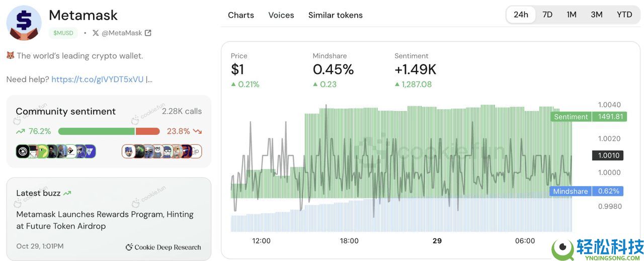Select the red bearish portion of sentiment bar
This screenshot has height=261, width=644.
pyautogui.click(x=147, y=131)
